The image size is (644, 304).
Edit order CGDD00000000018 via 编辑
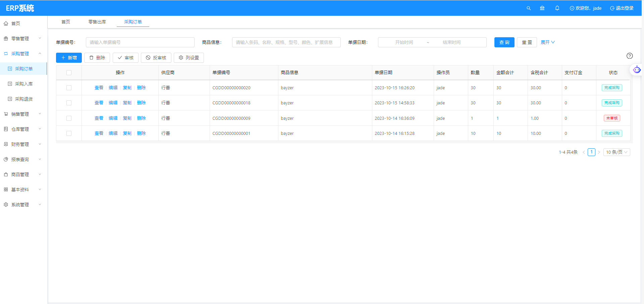tap(113, 103)
